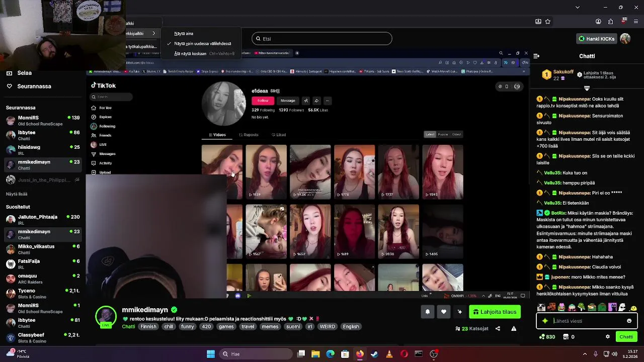The height and width of the screenshot is (362, 644).
Task: Open the chat shop icon showing 0
Action: click(x=569, y=337)
